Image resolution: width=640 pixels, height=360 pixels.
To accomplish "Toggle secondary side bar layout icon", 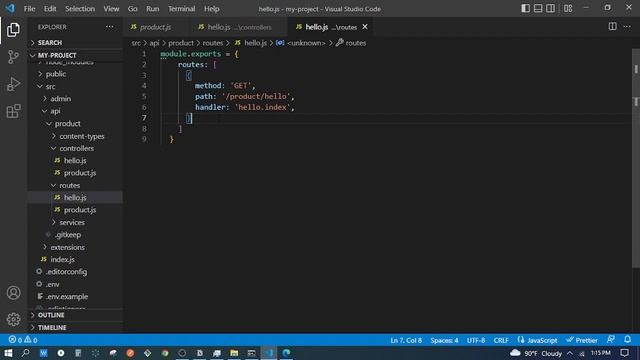I will 550,8.
